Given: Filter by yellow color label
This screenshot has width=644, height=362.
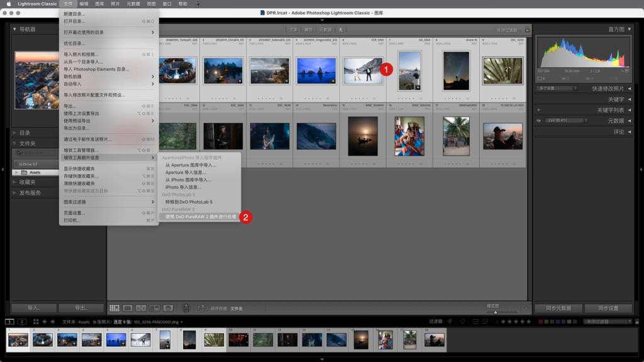Looking at the screenshot, I should coord(547,322).
